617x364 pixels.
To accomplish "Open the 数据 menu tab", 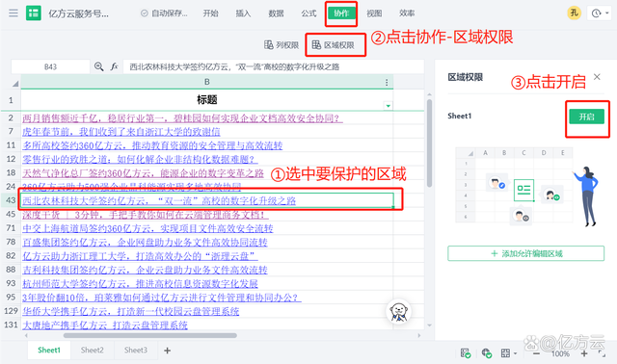I will [x=276, y=13].
